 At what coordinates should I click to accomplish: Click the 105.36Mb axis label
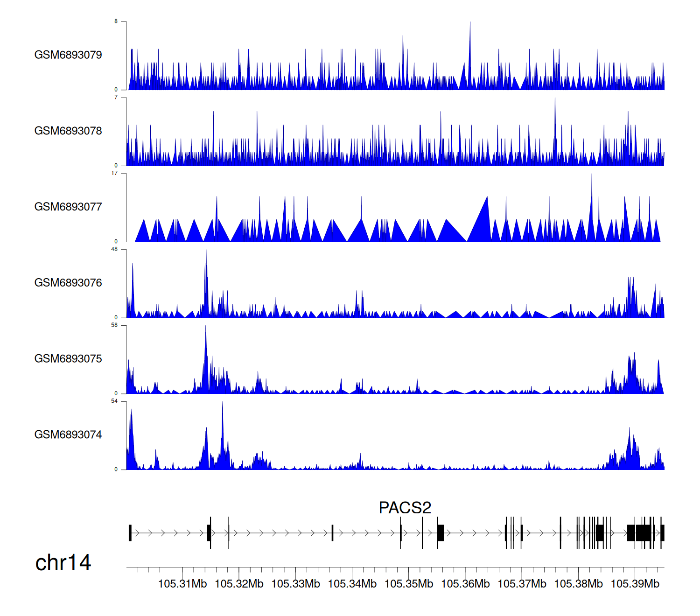point(465,584)
